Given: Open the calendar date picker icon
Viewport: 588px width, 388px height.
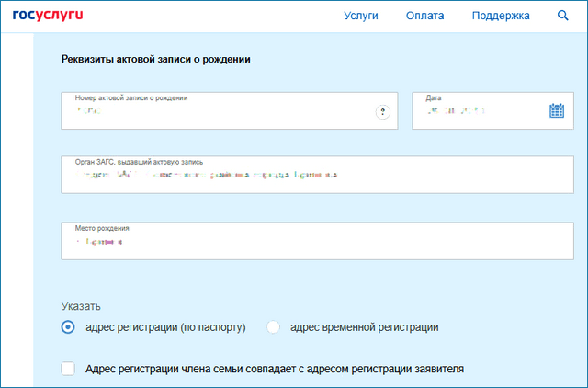Looking at the screenshot, I should (557, 110).
